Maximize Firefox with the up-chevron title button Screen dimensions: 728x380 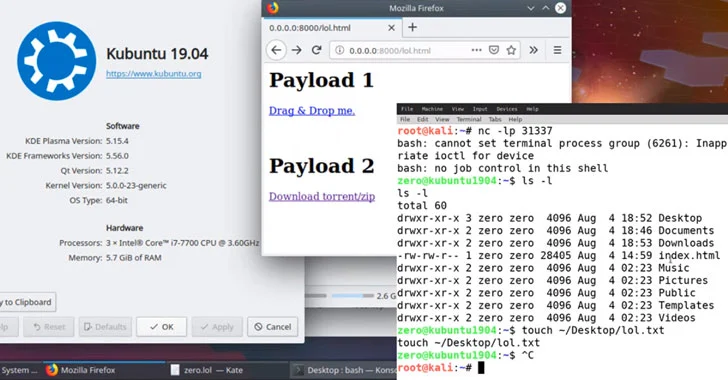[546, 8]
